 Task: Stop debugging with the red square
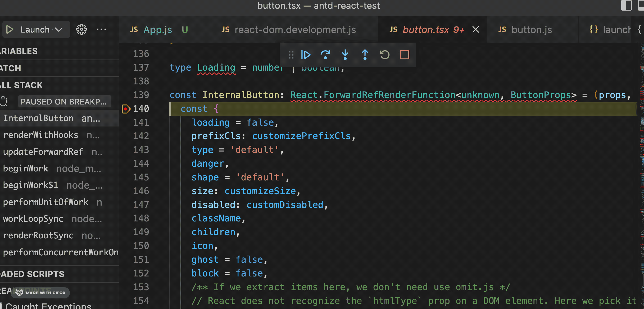click(404, 55)
